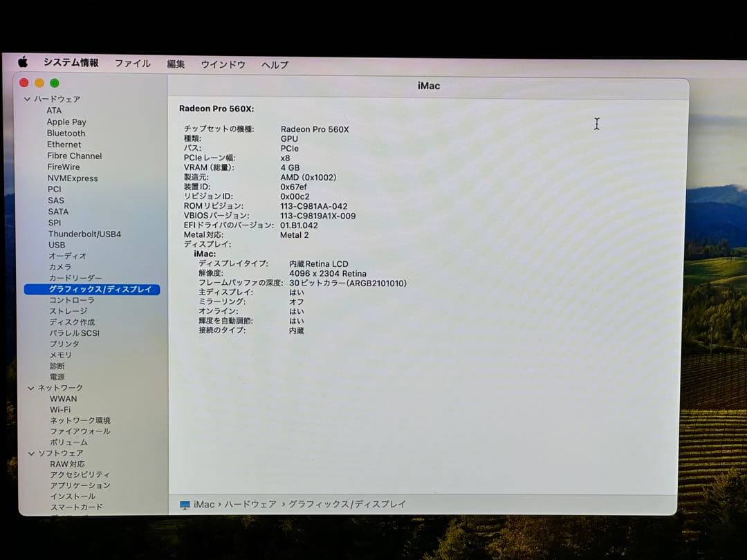Open the ヘルプ menu

(x=274, y=64)
